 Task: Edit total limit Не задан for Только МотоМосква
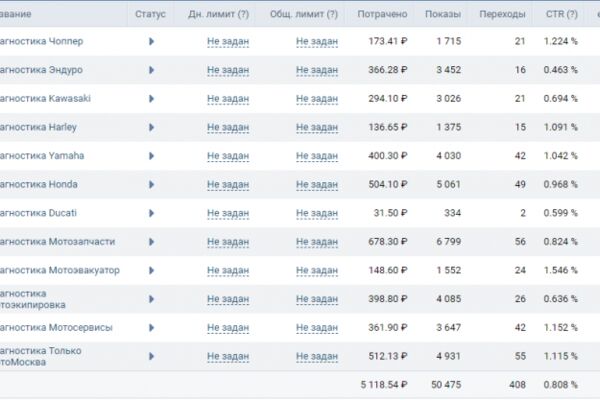click(317, 356)
